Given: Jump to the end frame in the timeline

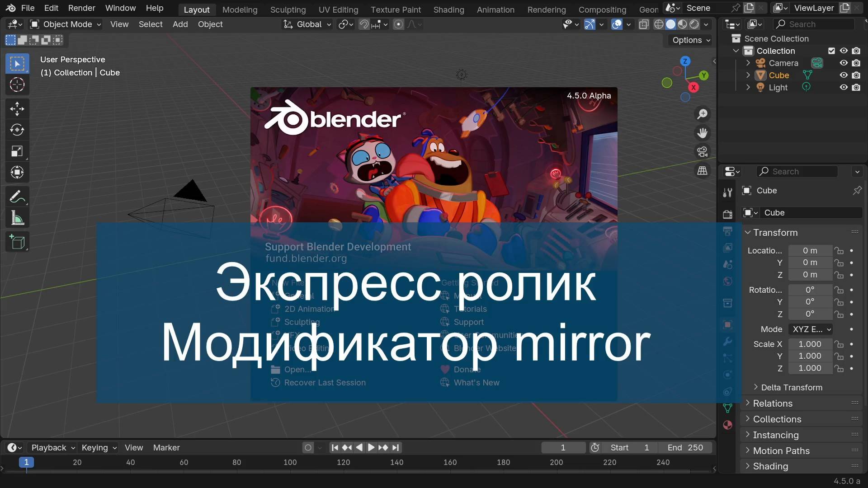Looking at the screenshot, I should click(396, 447).
